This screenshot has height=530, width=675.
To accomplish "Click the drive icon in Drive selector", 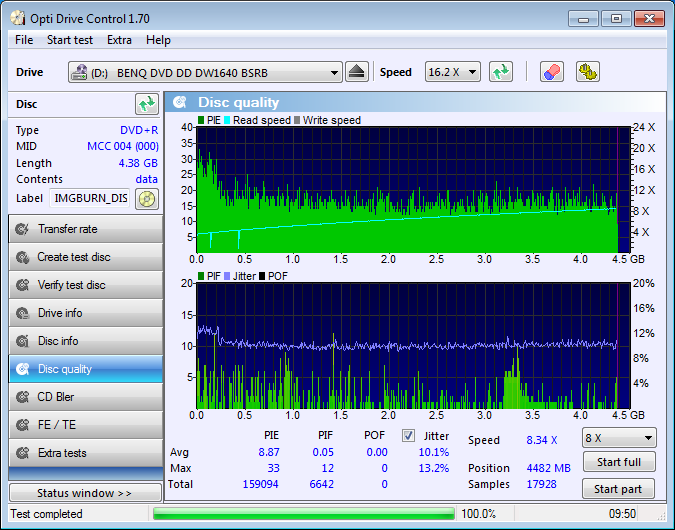I will click(79, 72).
